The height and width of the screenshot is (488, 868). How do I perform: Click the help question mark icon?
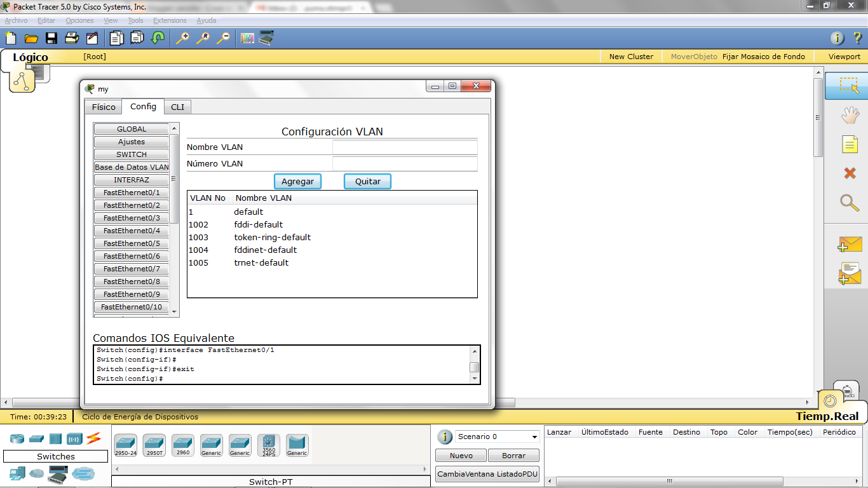857,38
